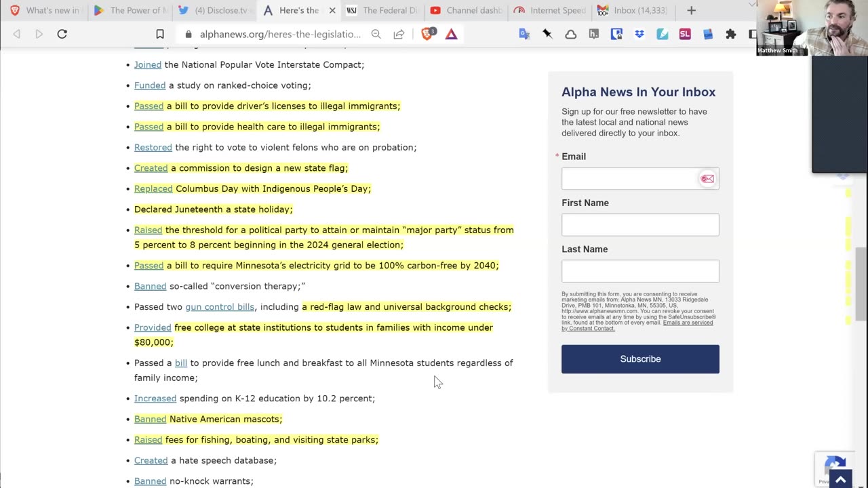Open the Extensions puzzle-piece menu
This screenshot has height=488, width=868.
tap(731, 34)
